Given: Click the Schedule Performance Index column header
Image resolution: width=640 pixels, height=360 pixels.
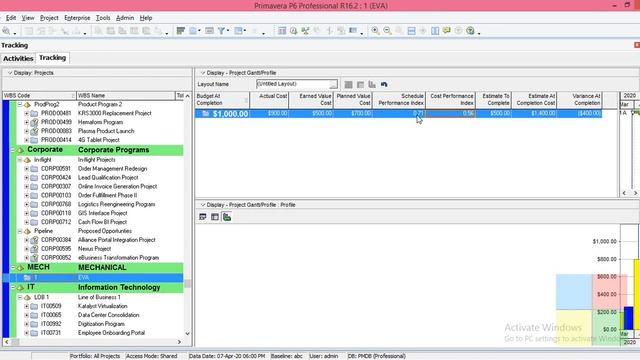Looking at the screenshot, I should (400, 100).
